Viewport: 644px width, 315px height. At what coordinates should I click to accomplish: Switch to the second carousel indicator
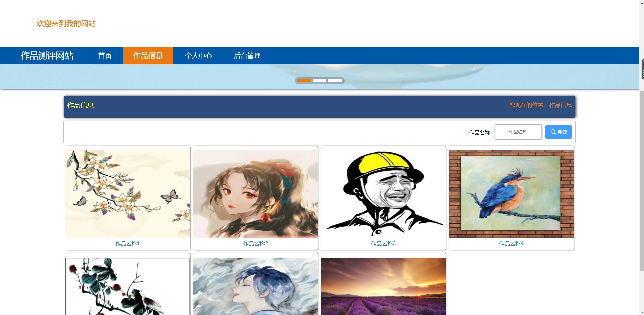pos(320,81)
